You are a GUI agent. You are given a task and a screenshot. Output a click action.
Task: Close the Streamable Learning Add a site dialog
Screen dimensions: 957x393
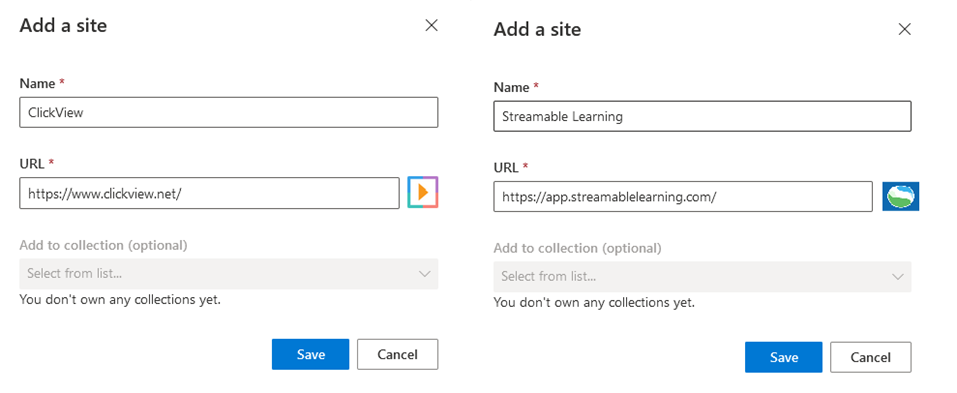905,29
